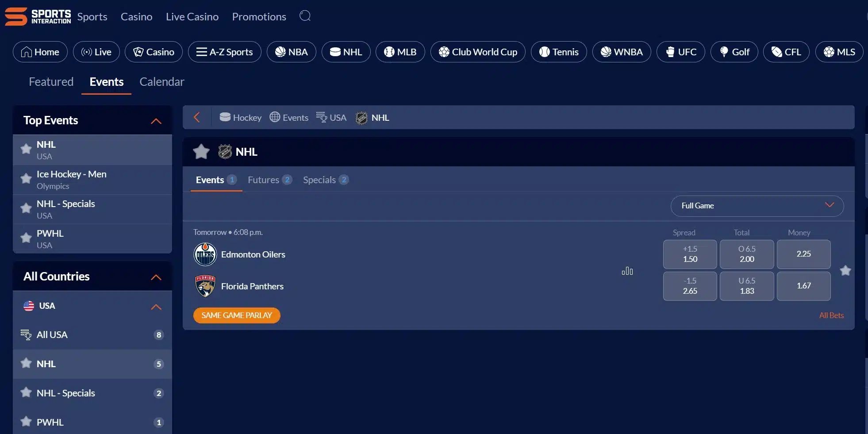Select the MLB quick link

click(400, 52)
